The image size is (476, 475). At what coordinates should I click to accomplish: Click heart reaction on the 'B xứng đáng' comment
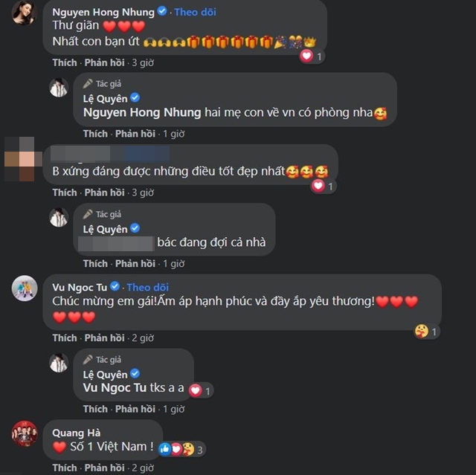click(x=318, y=186)
